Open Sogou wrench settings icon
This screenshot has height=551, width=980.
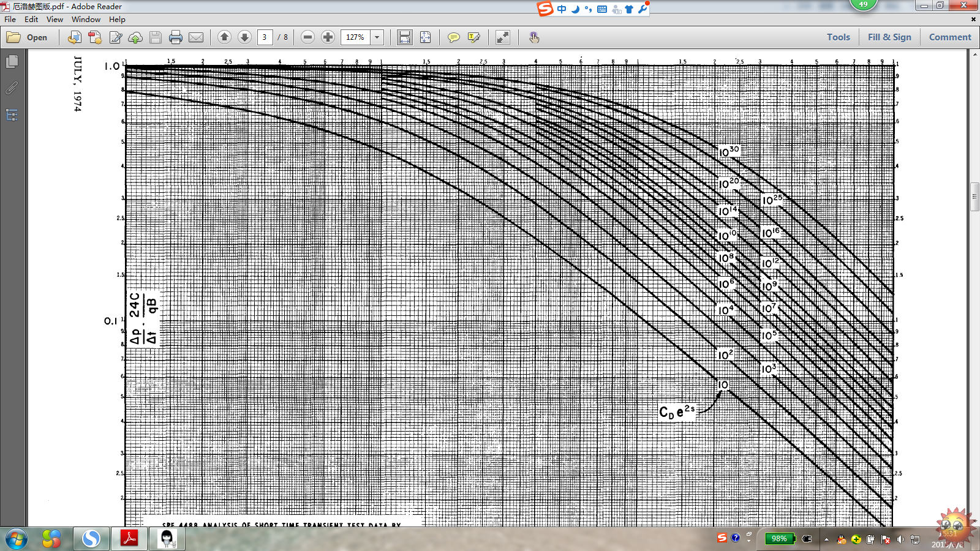click(x=643, y=9)
